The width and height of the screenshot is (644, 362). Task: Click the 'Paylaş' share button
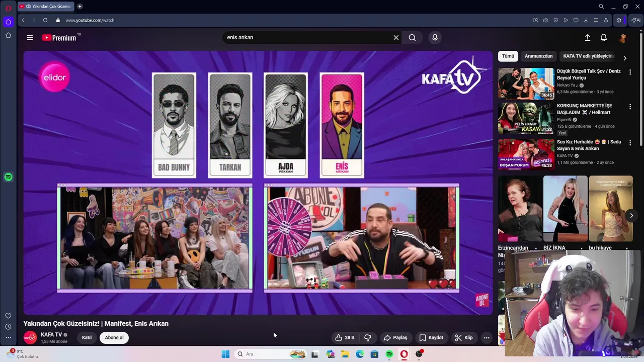click(x=395, y=338)
